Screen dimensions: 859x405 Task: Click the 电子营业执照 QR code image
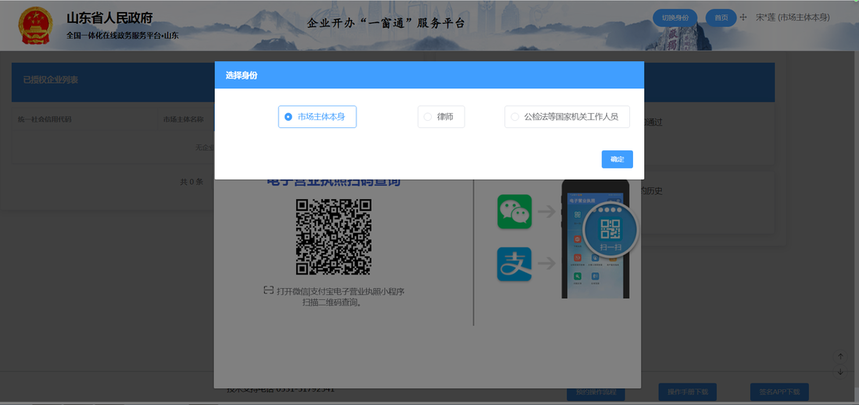(x=334, y=237)
